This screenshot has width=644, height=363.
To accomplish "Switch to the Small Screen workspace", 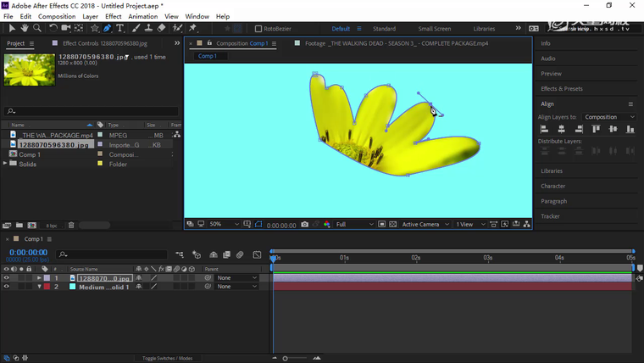I will [435, 29].
